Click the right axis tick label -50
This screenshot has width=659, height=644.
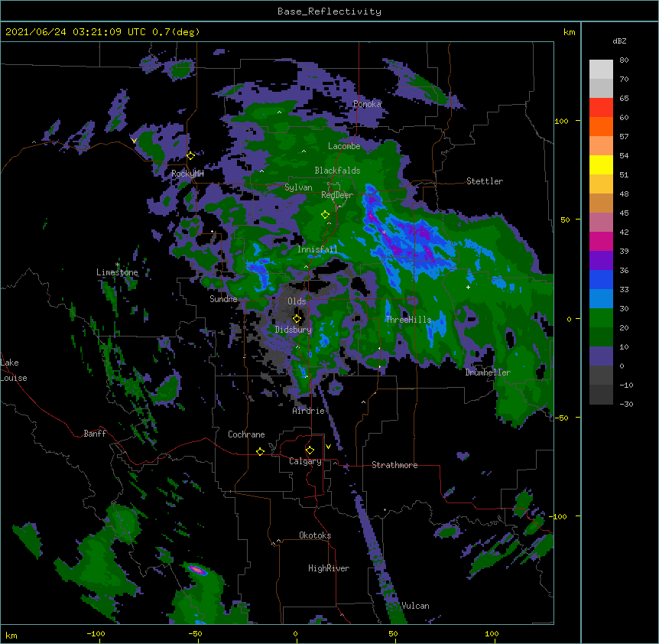pyautogui.click(x=561, y=418)
